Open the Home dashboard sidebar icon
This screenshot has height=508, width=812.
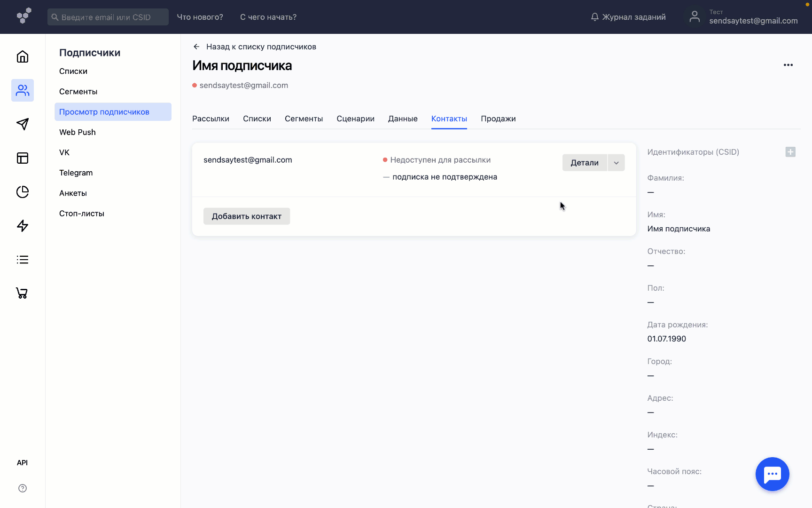pyautogui.click(x=23, y=56)
